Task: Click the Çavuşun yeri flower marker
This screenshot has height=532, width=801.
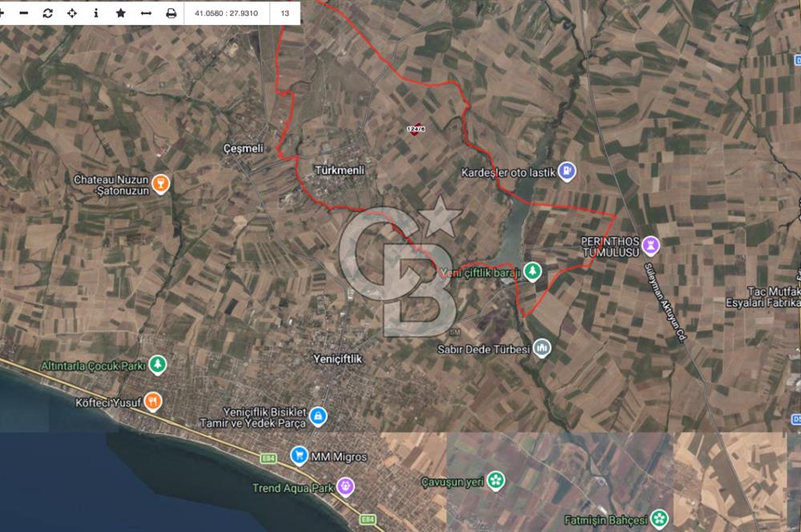Action: point(496,481)
